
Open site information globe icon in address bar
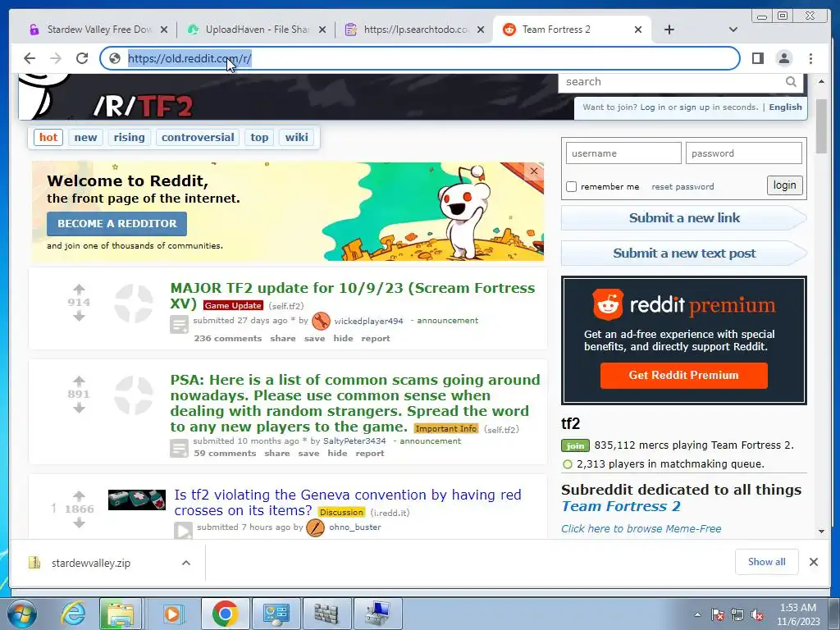(x=115, y=58)
